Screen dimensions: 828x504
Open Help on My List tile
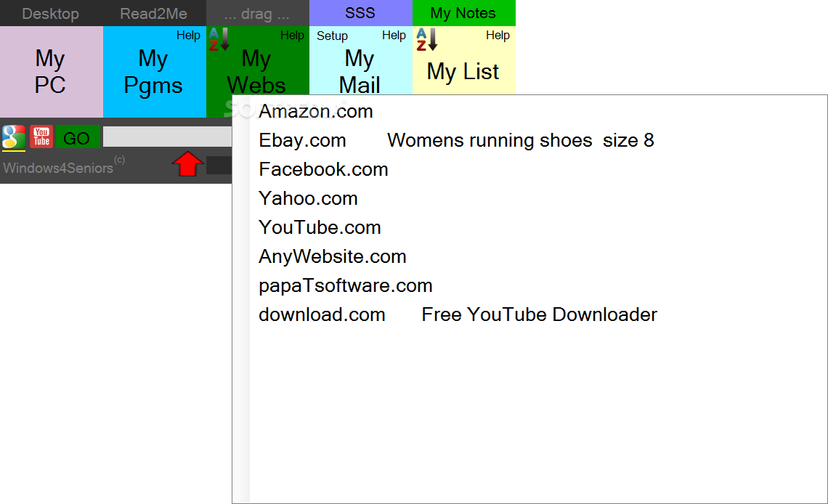point(498,36)
